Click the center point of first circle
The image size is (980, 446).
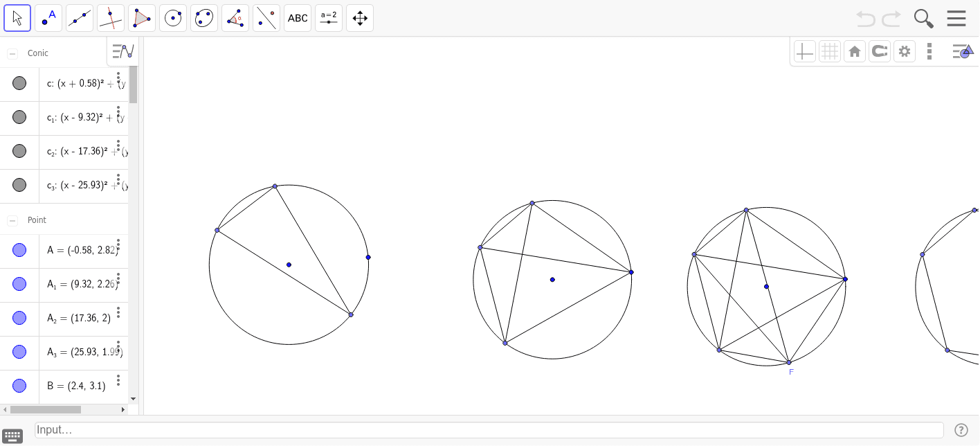[289, 265]
